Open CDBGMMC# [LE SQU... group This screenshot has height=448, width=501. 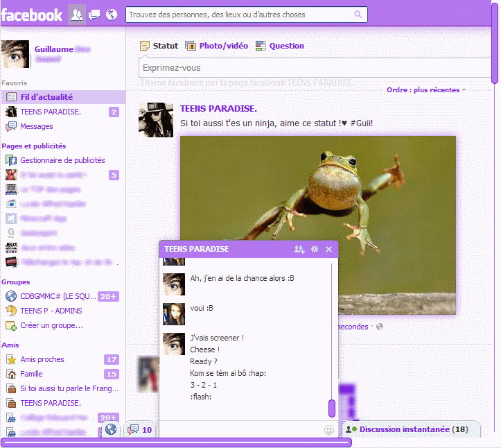point(58,296)
